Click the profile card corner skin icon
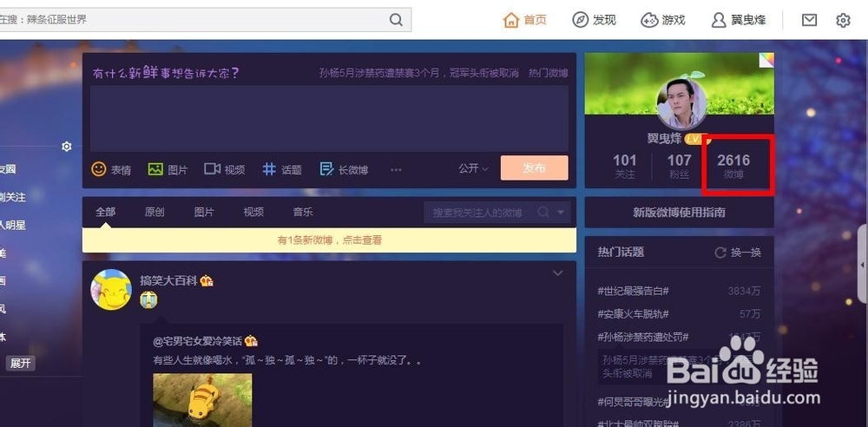Image resolution: width=868 pixels, height=427 pixels. (766, 60)
